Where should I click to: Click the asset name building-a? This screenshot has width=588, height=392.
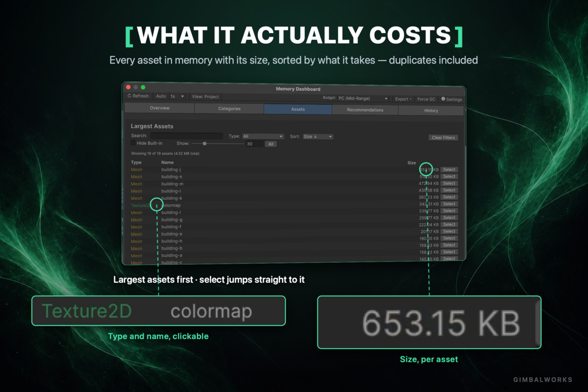point(171,255)
